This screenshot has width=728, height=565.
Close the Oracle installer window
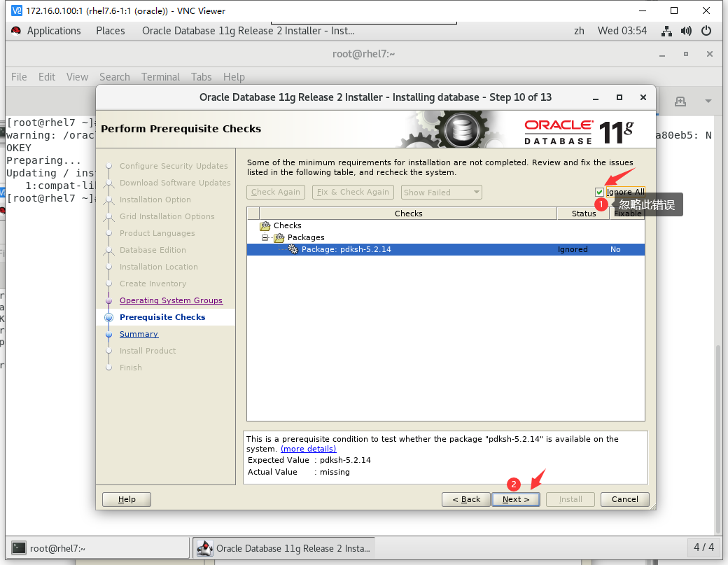point(643,97)
